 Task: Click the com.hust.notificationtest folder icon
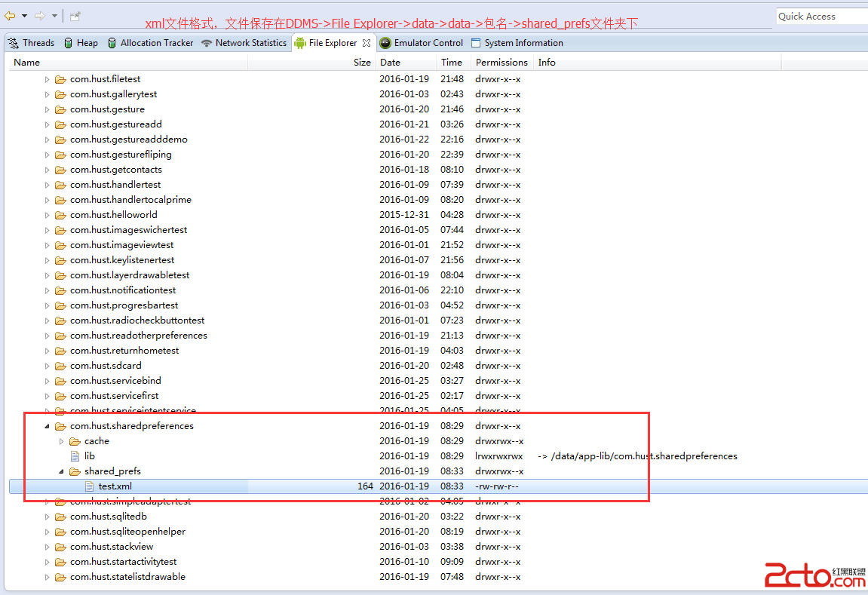click(x=60, y=290)
